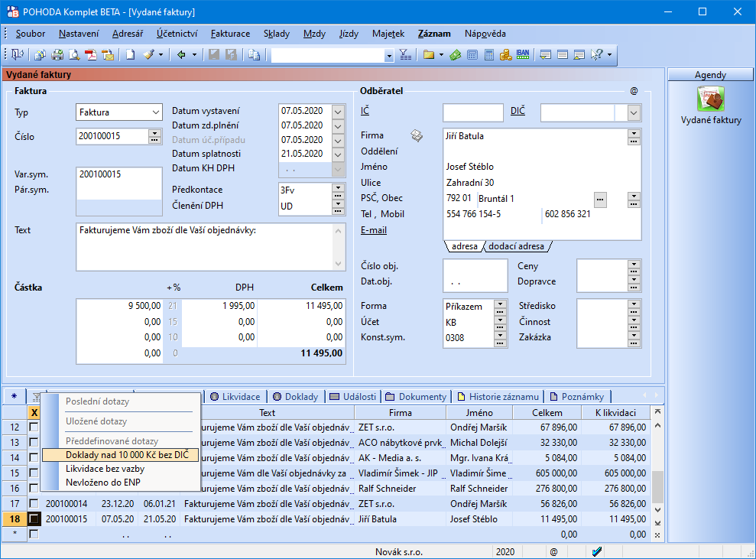The image size is (756, 559).
Task: Click the Text field scroll down arrow
Action: [x=338, y=264]
